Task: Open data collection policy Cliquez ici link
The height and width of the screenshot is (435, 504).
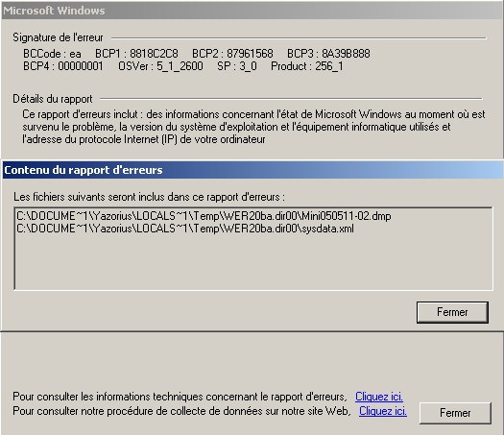Action: [x=383, y=411]
